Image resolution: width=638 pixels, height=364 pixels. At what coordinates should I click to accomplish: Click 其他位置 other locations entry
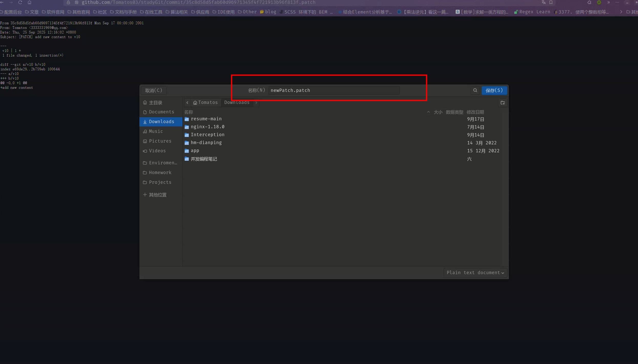point(158,195)
